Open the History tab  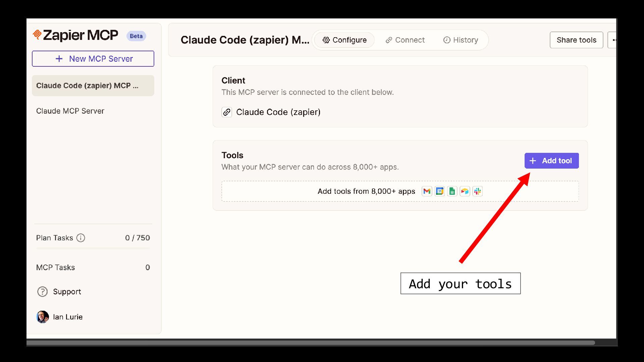click(461, 40)
